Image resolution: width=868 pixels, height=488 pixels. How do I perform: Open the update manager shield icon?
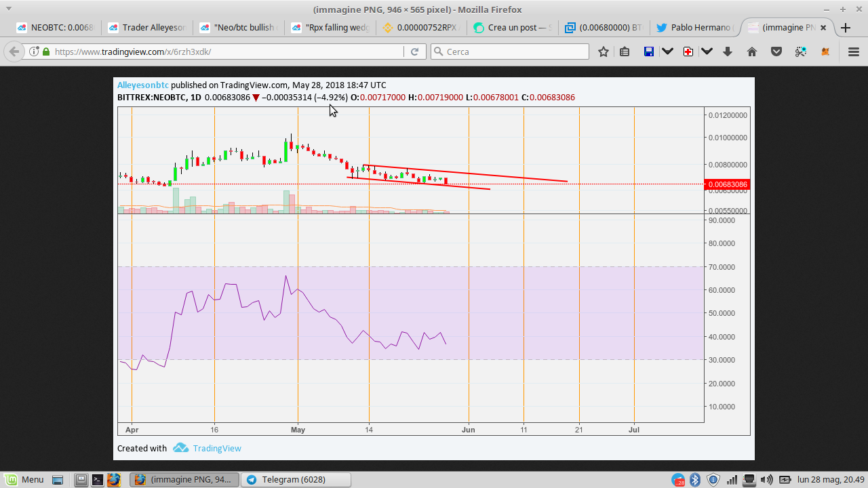point(713,480)
